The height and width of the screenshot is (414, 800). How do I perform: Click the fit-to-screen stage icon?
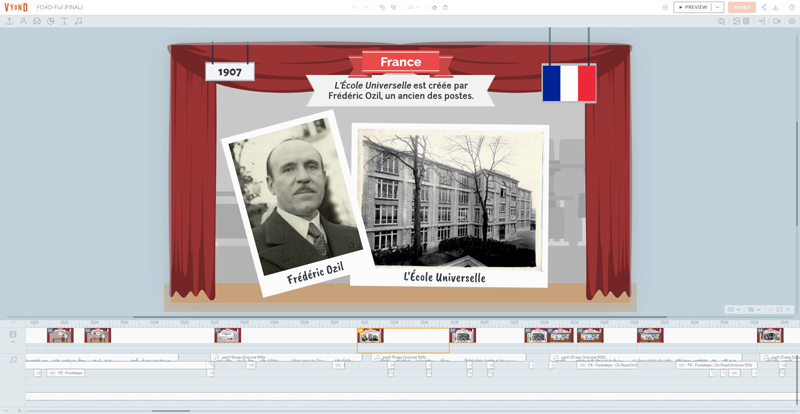pos(779,309)
